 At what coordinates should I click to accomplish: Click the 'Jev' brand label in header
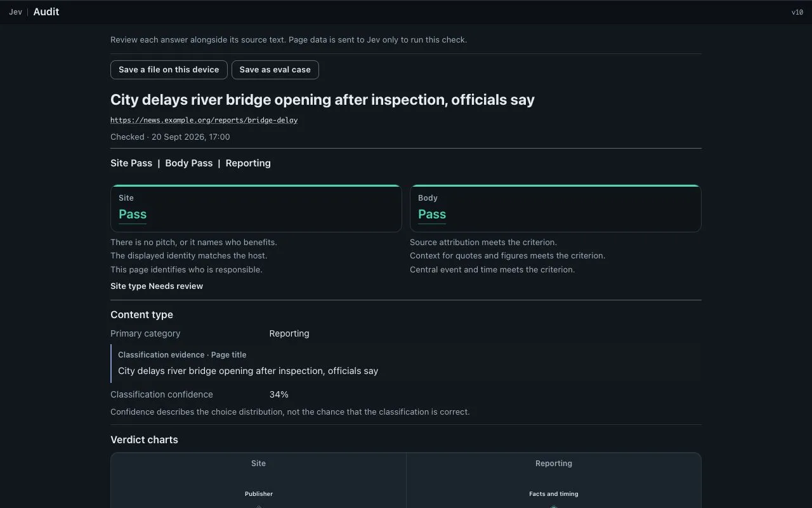[15, 12]
